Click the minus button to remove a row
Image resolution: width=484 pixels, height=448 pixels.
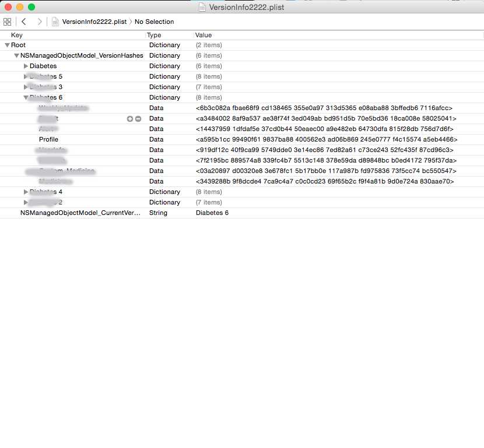tap(138, 119)
